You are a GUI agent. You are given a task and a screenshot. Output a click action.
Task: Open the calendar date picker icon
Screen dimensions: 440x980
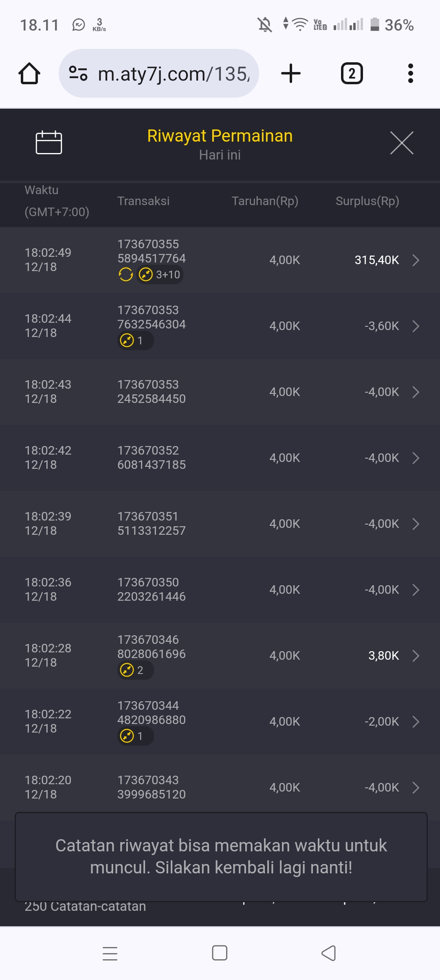click(49, 143)
